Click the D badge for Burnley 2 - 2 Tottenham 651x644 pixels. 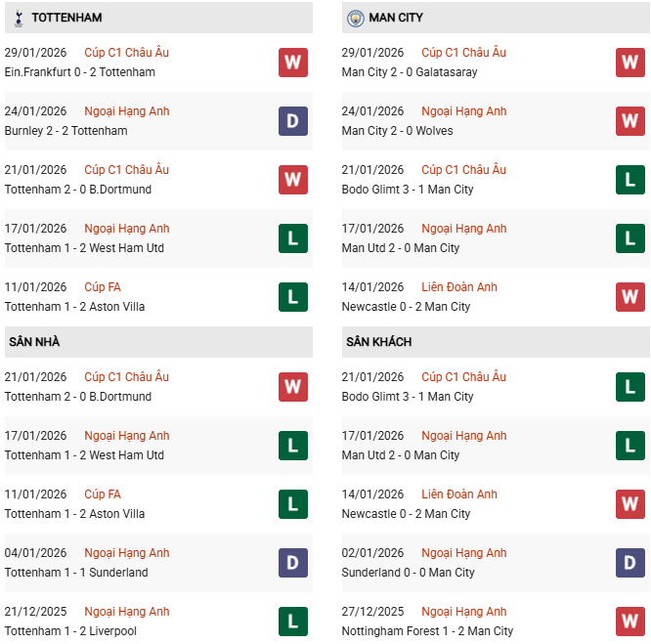pyautogui.click(x=292, y=121)
